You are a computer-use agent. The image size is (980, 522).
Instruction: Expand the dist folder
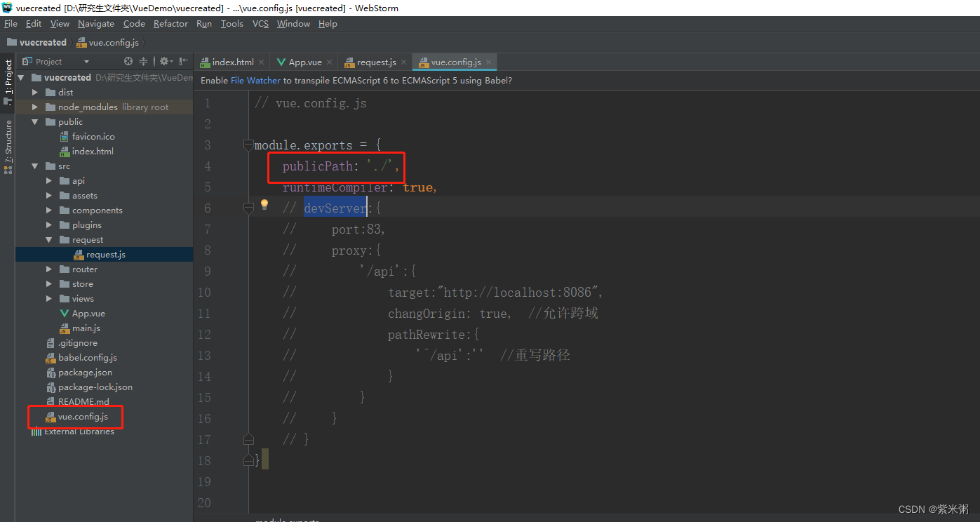click(35, 93)
